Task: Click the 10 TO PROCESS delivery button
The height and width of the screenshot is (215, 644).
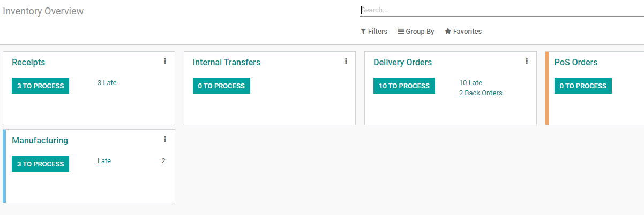Action: 404,86
